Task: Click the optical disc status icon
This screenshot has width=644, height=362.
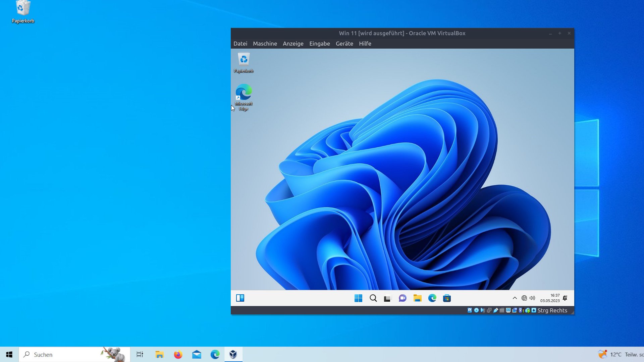Action: tap(476, 310)
